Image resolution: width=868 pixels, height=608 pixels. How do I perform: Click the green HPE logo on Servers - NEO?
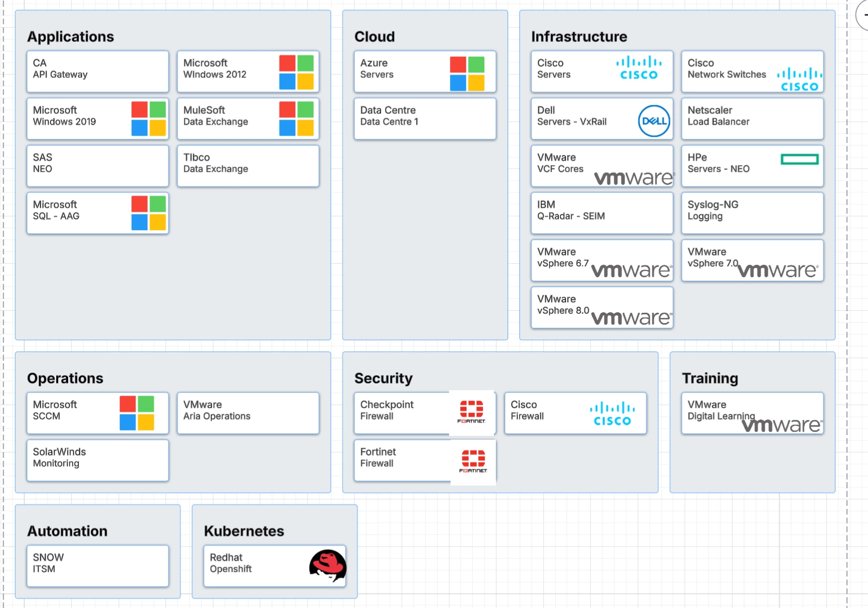click(800, 159)
